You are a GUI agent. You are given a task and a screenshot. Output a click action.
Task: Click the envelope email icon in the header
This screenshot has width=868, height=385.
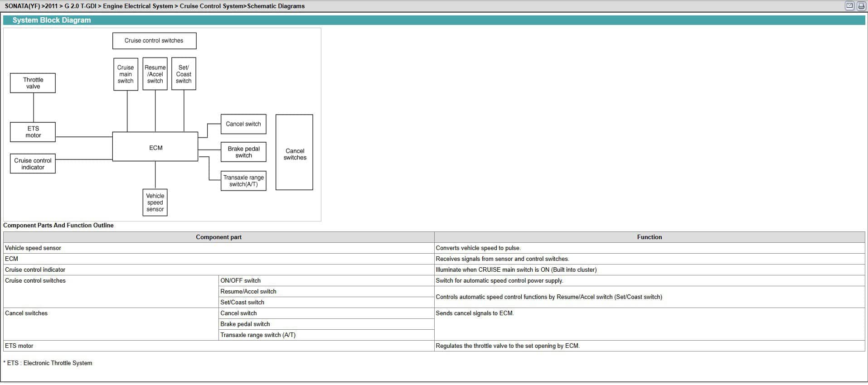[849, 6]
